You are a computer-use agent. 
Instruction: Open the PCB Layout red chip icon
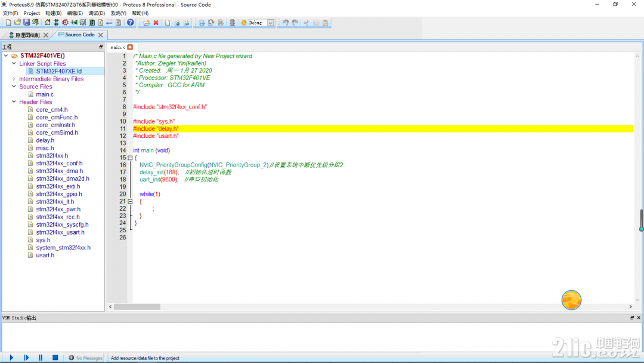(65, 23)
